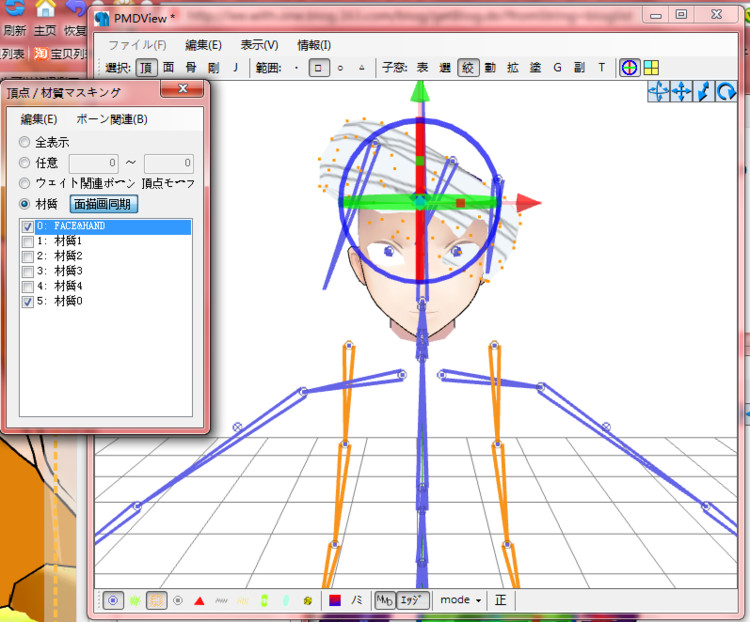Select joint (J) selection mode
Screen dimensions: 750x622
point(235,67)
